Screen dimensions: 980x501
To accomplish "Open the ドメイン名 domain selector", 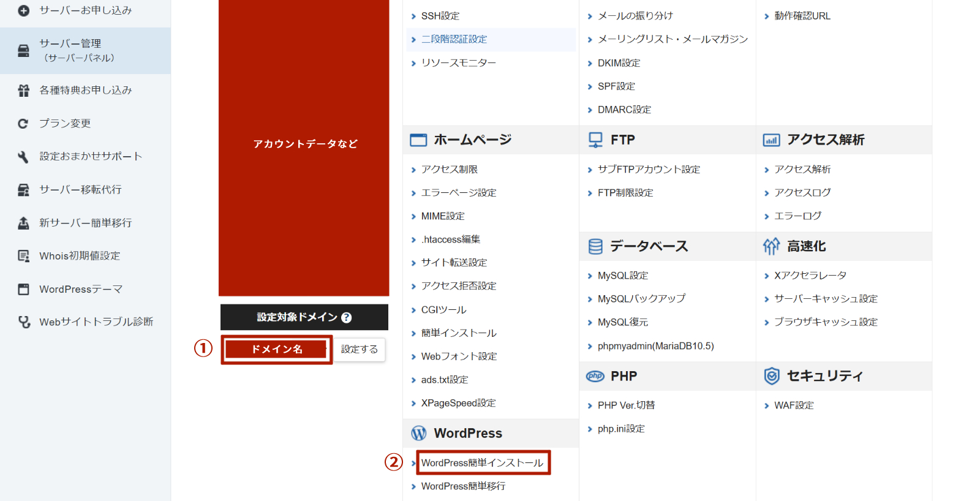I will tap(277, 349).
